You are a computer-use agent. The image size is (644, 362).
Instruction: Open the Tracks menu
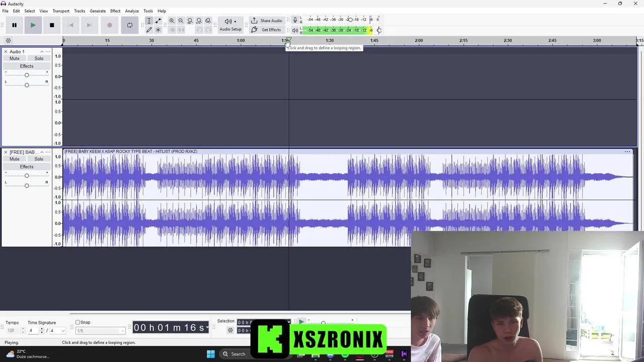(x=79, y=11)
